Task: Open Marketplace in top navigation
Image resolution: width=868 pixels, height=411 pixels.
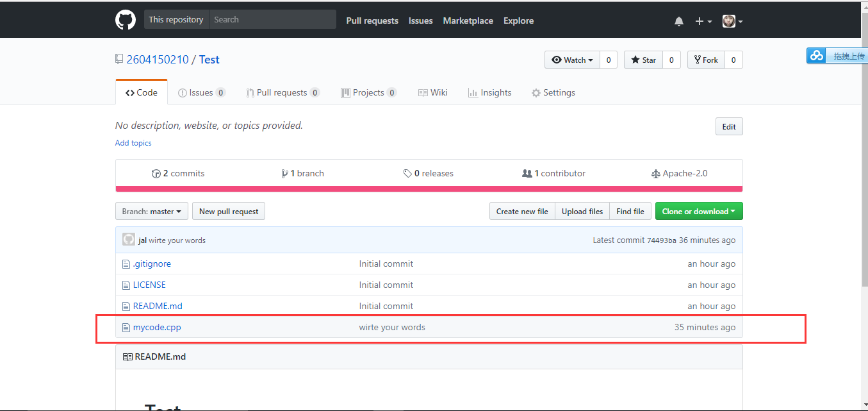Action: pos(468,21)
